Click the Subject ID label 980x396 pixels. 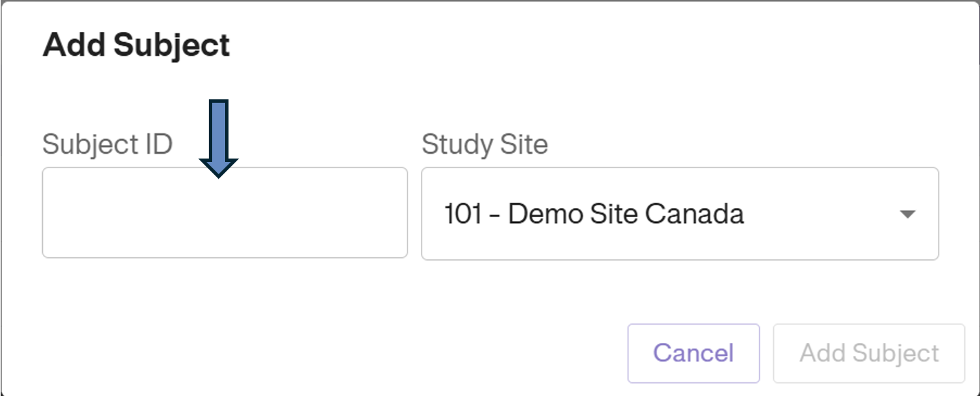click(107, 144)
